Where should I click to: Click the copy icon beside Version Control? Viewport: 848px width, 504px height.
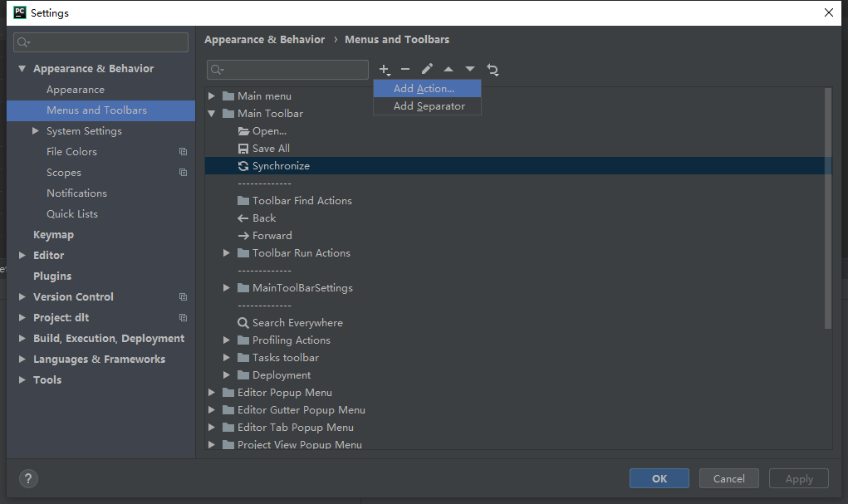point(184,297)
